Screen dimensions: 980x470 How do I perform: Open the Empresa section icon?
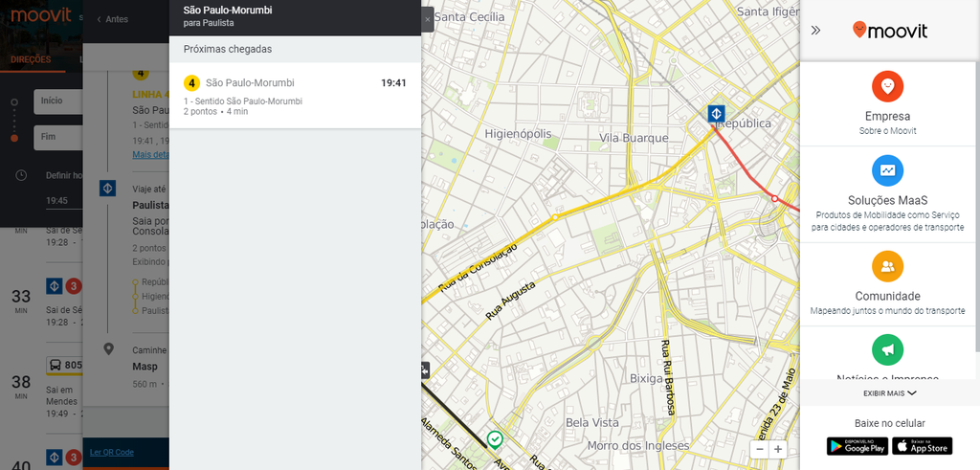887,86
